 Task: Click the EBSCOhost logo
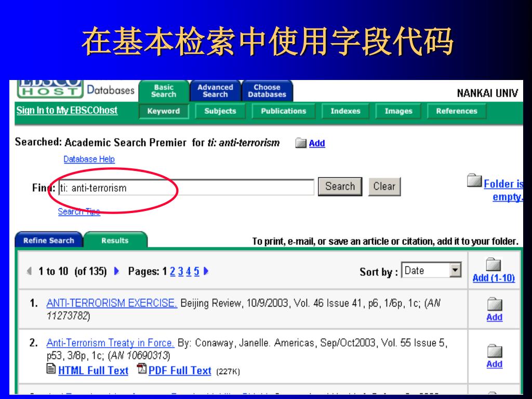50,88
